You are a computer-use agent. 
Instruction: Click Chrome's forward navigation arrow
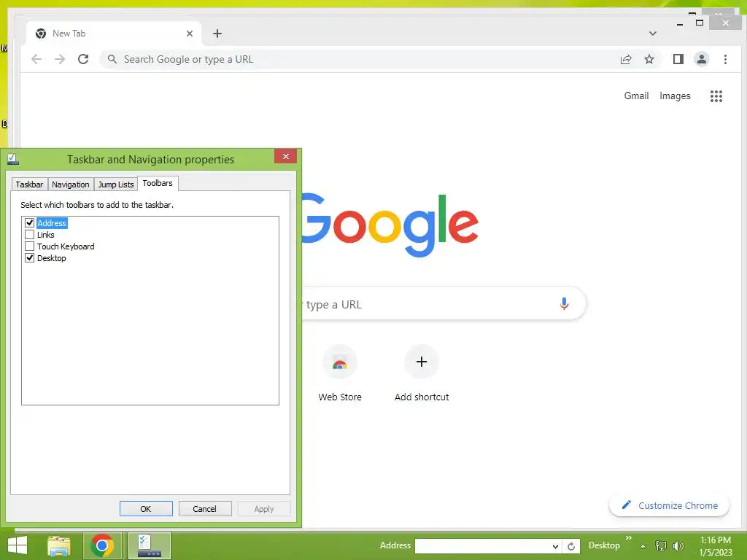tap(60, 59)
